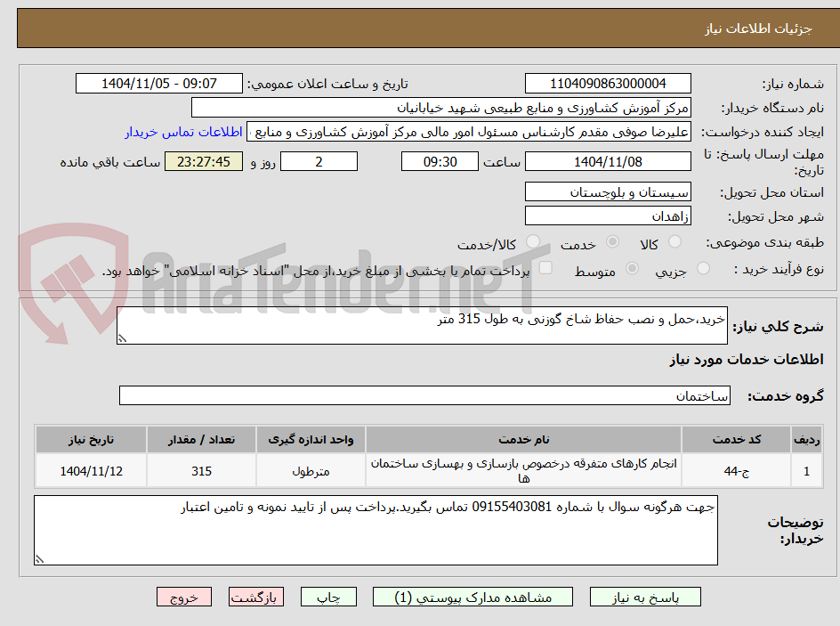
Task: Click the پاسخ به نیاز button
Action: (645, 597)
